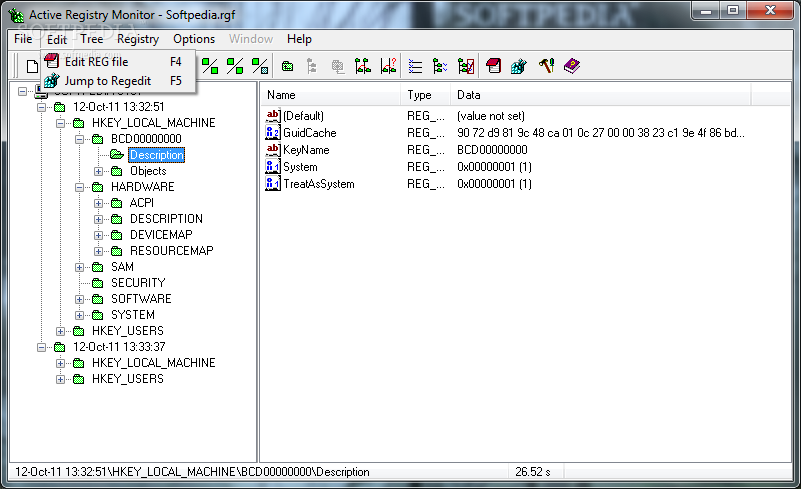Click the blue list view toolbar icon
801x489 pixels.
pyautogui.click(x=415, y=66)
